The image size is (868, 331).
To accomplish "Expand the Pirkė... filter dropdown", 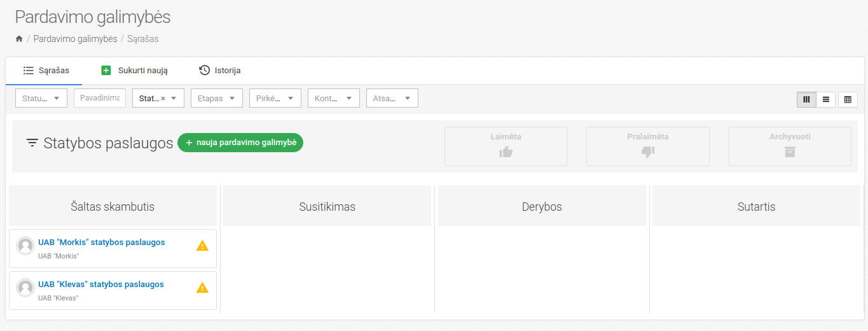I will [x=275, y=98].
